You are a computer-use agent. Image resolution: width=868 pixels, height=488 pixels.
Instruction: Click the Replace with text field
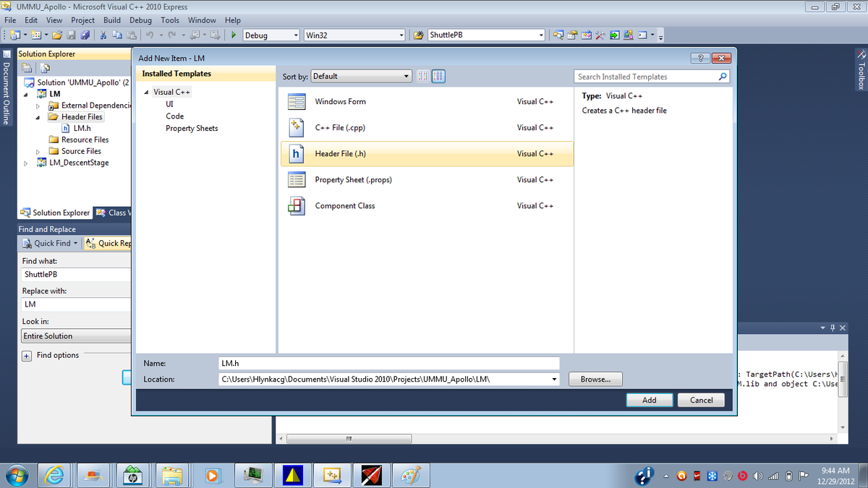click(75, 304)
